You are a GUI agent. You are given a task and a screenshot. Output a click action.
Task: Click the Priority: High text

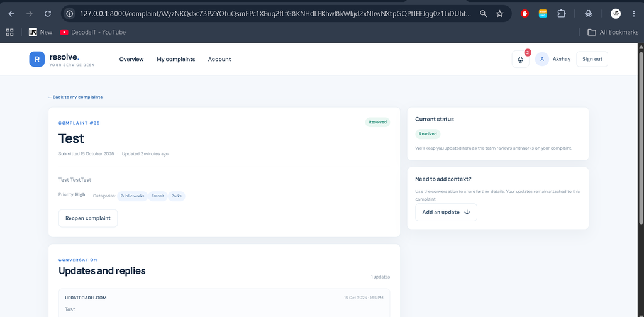pos(72,194)
